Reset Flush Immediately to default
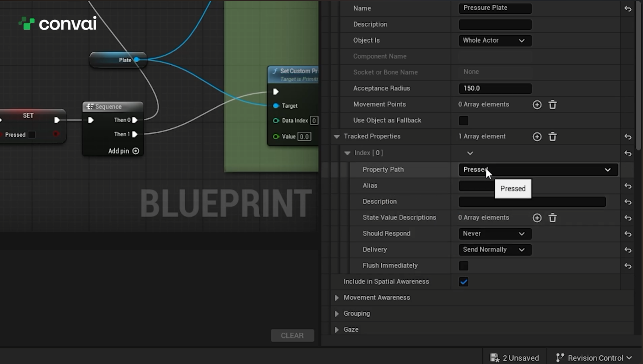 pyautogui.click(x=628, y=266)
